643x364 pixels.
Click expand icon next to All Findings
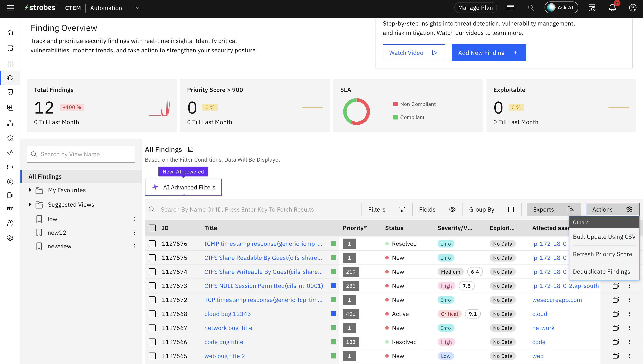tap(191, 149)
